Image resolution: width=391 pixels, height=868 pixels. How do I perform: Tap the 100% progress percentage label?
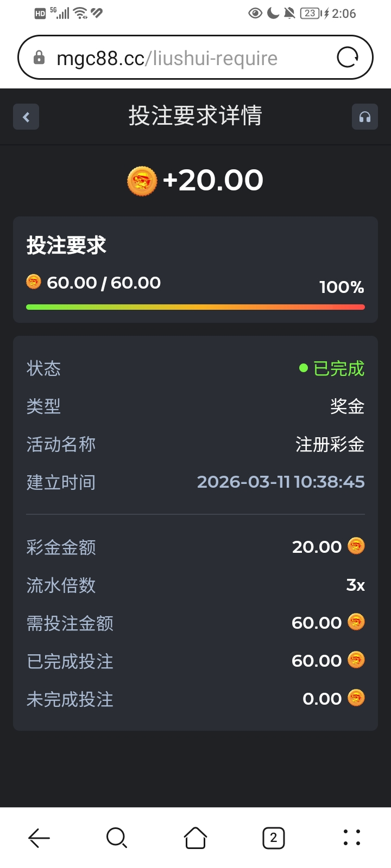pyautogui.click(x=342, y=287)
